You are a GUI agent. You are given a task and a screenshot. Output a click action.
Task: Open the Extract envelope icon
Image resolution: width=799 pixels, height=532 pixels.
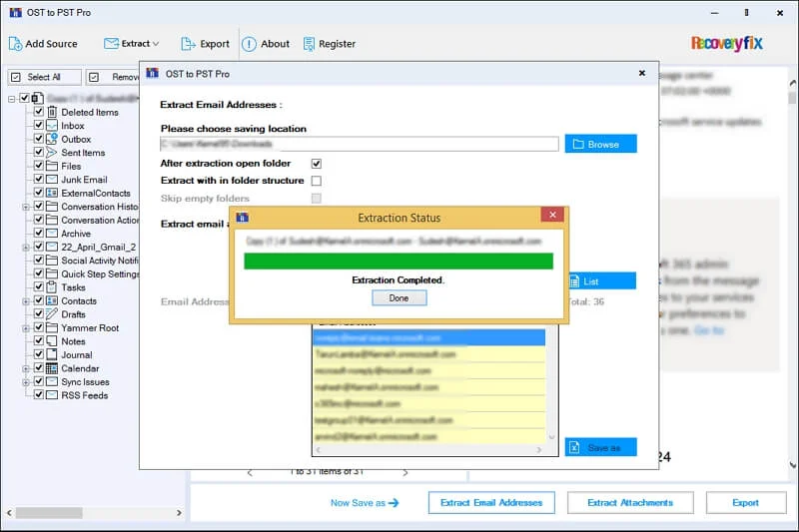coord(111,44)
